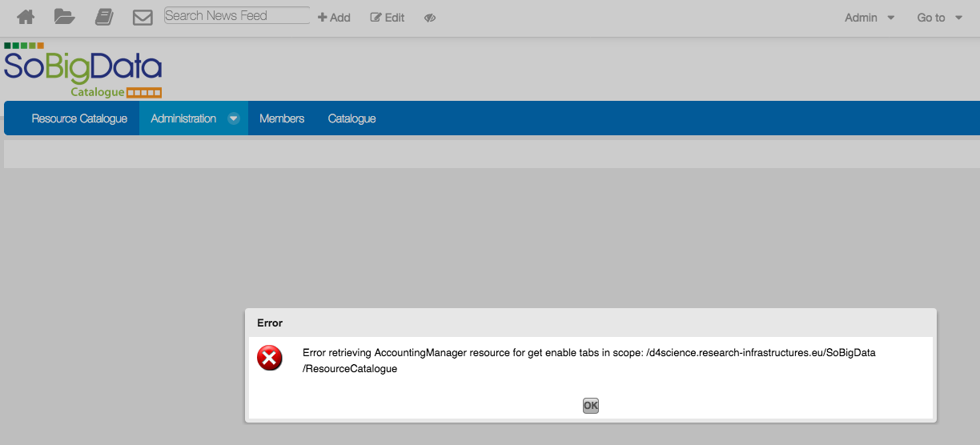Click the Search News Feed field
980x445 pixels.
236,16
